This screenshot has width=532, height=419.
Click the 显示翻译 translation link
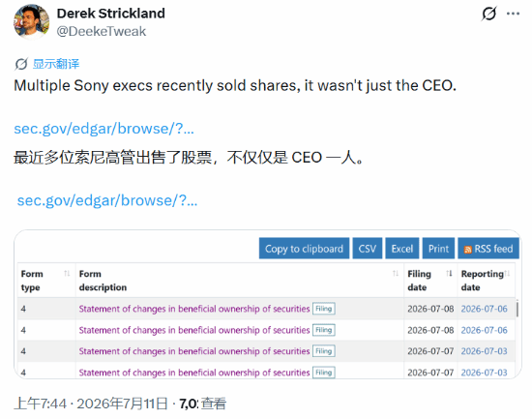pos(56,64)
